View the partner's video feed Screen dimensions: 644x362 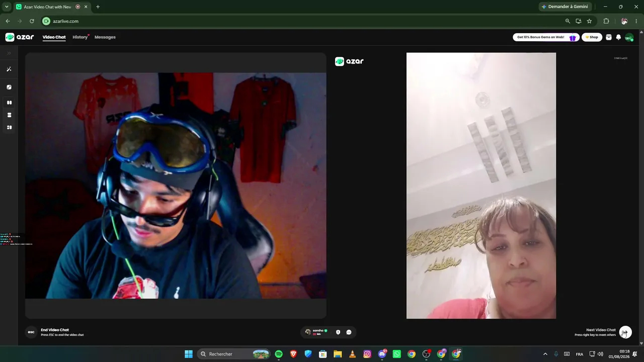[481, 186]
